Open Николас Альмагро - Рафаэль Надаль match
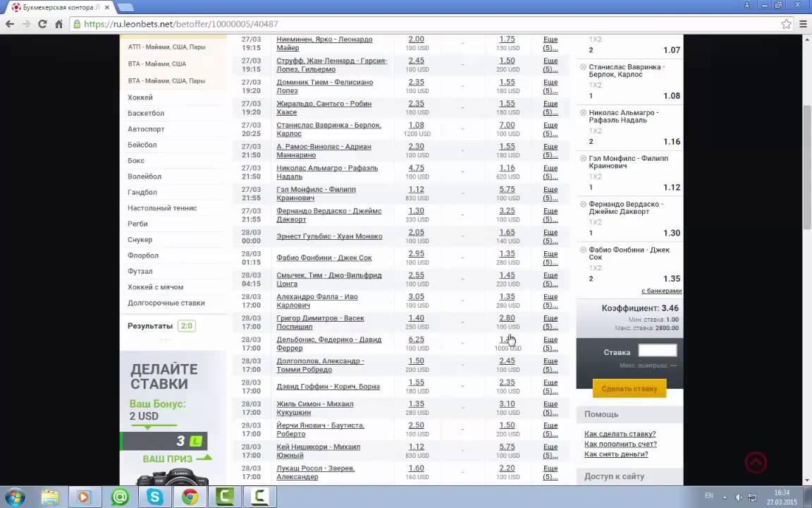This screenshot has width=812, height=508. (x=327, y=172)
